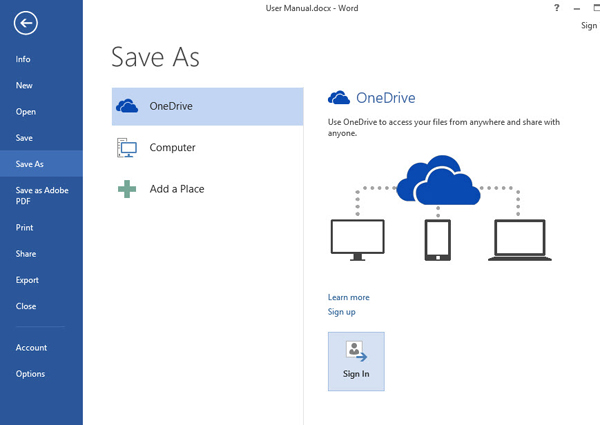Click the OneDrive heading text
Viewport: 600px width, 425px height.
click(x=386, y=98)
